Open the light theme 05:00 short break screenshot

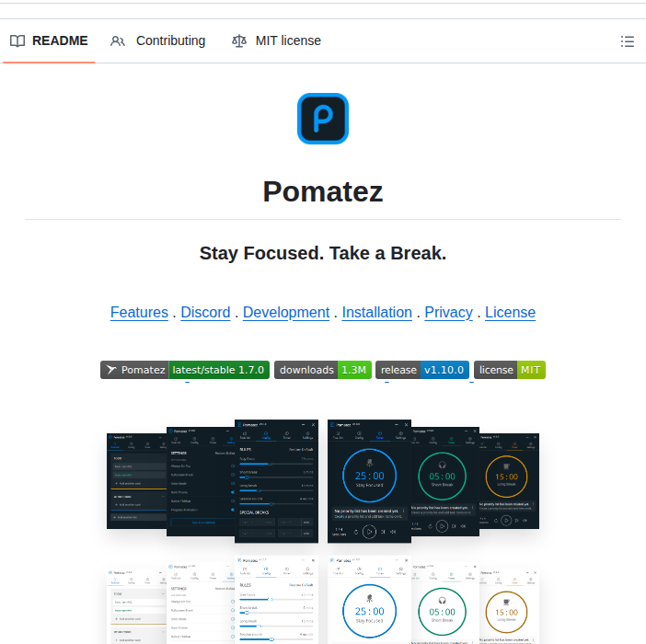pos(445,603)
